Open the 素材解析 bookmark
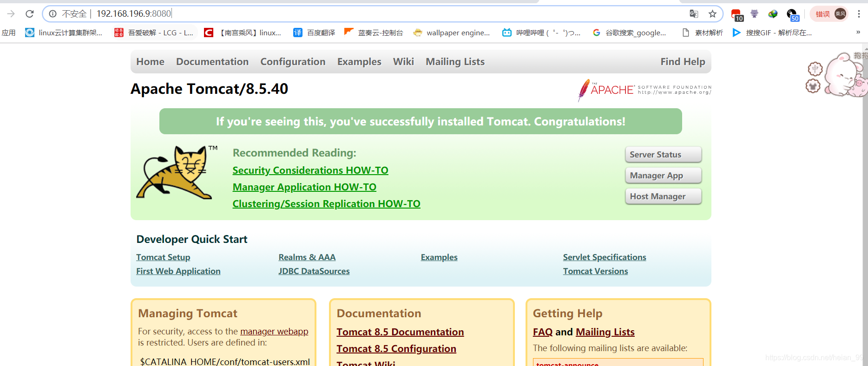Screen dimensions: 868x366 pyautogui.click(x=702, y=33)
